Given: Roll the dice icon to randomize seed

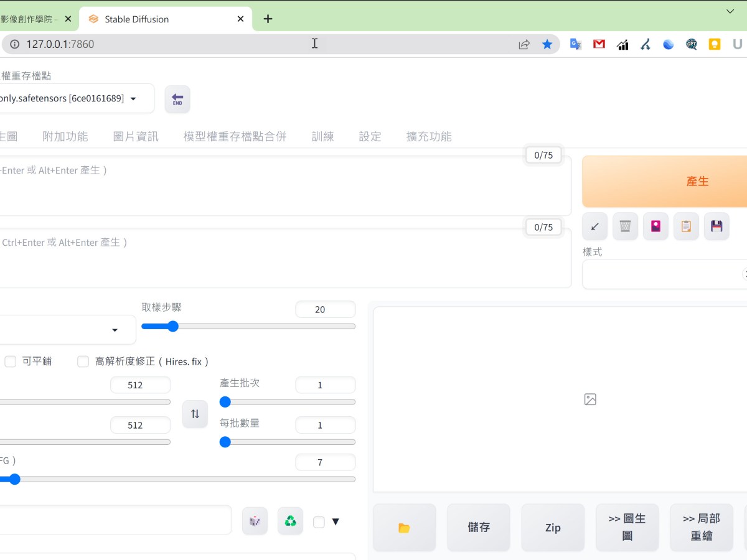Looking at the screenshot, I should pyautogui.click(x=255, y=521).
